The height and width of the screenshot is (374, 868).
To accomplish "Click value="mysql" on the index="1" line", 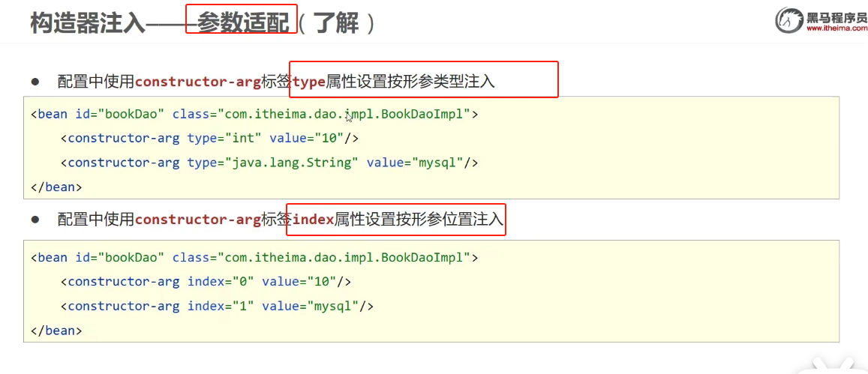I will [x=311, y=305].
